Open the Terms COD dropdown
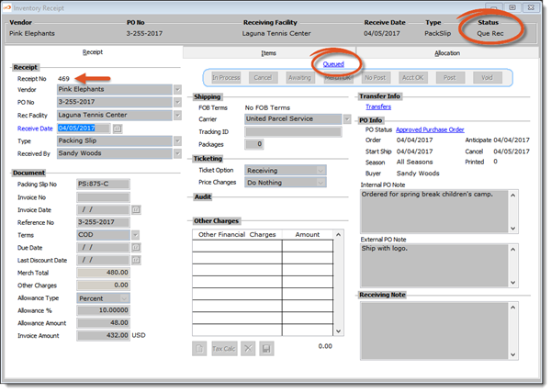Image resolution: width=551 pixels, height=392 pixels. [x=136, y=235]
